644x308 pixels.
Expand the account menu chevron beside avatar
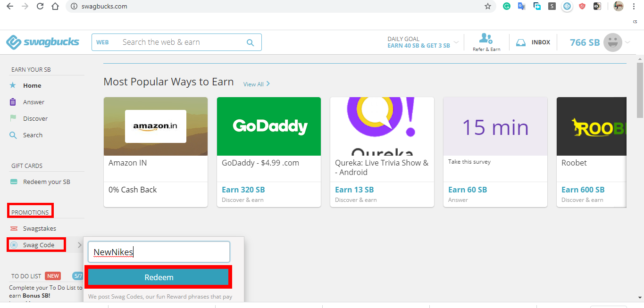(x=627, y=42)
